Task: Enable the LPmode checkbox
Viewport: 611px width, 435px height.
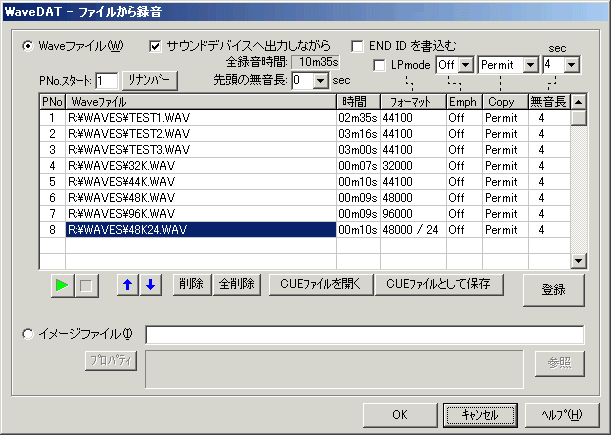Action: click(379, 65)
